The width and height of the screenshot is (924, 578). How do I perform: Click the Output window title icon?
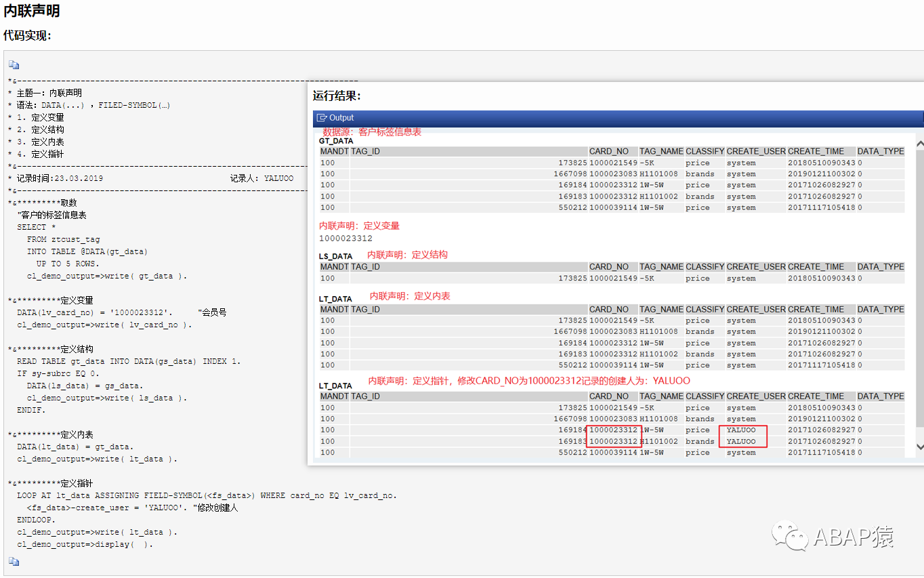coord(322,118)
